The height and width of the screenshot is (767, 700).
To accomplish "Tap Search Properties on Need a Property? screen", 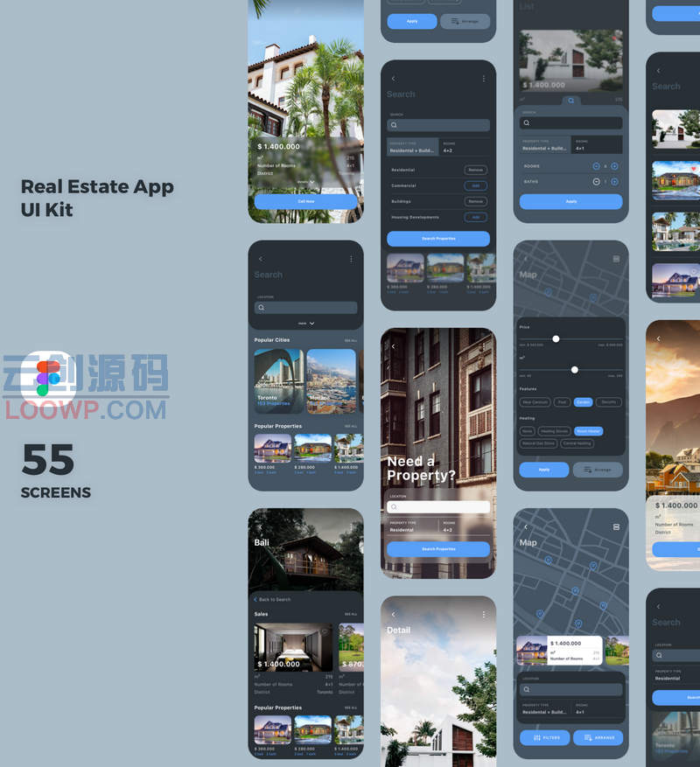I will [438, 549].
